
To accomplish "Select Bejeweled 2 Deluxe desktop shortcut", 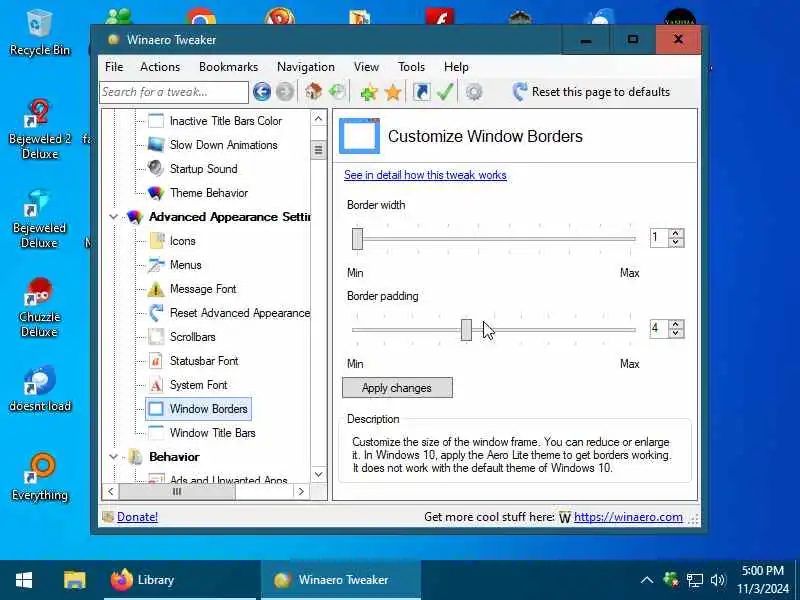I will click(x=40, y=130).
